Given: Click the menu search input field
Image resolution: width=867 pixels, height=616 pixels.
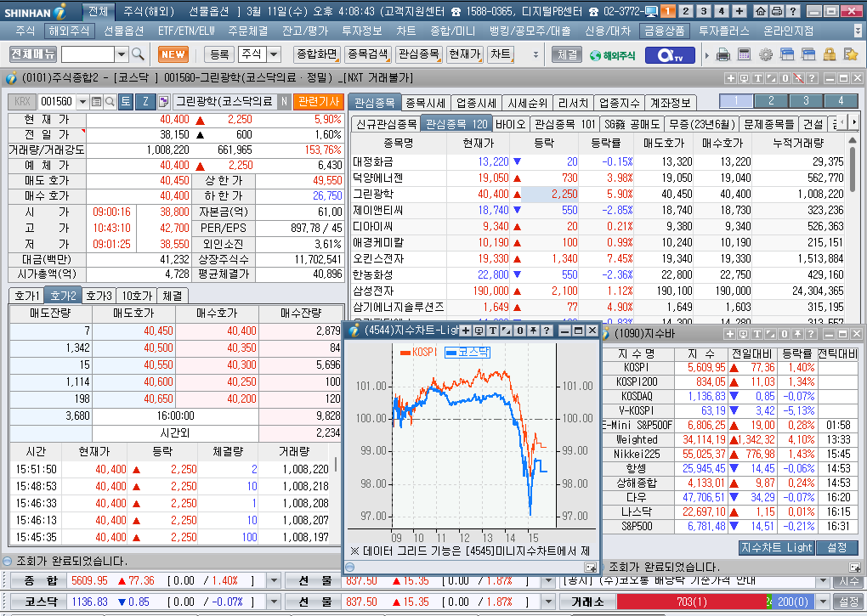Looking at the screenshot, I should pyautogui.click(x=88, y=54).
